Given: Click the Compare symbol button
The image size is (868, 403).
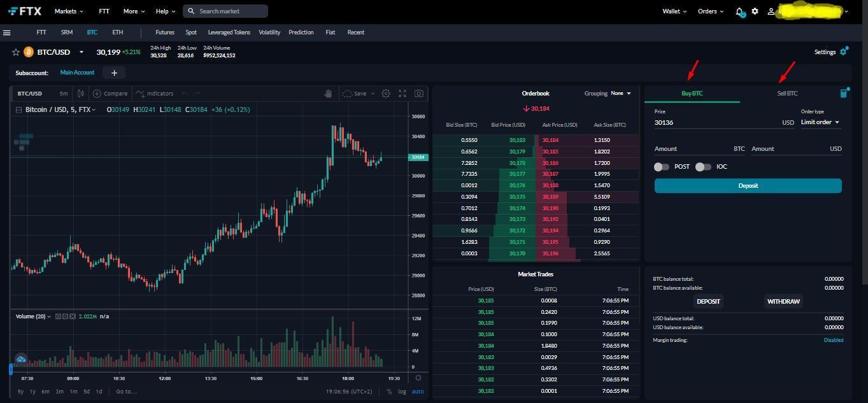Looking at the screenshot, I should (110, 94).
